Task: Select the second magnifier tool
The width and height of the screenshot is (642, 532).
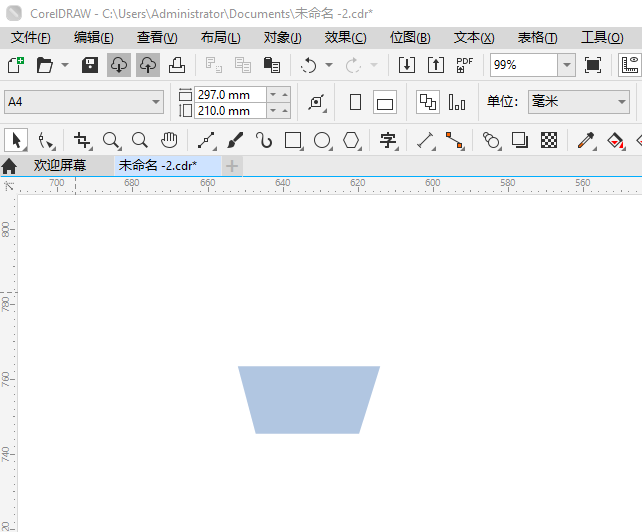Action: click(x=140, y=140)
